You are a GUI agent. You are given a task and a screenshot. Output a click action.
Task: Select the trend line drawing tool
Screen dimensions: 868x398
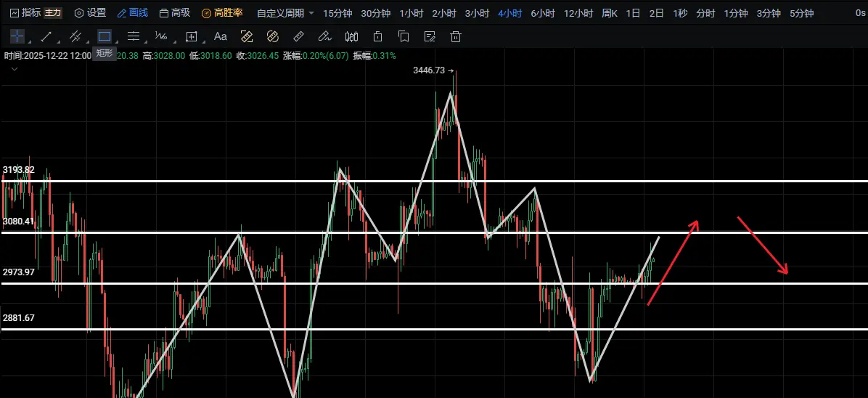click(46, 36)
